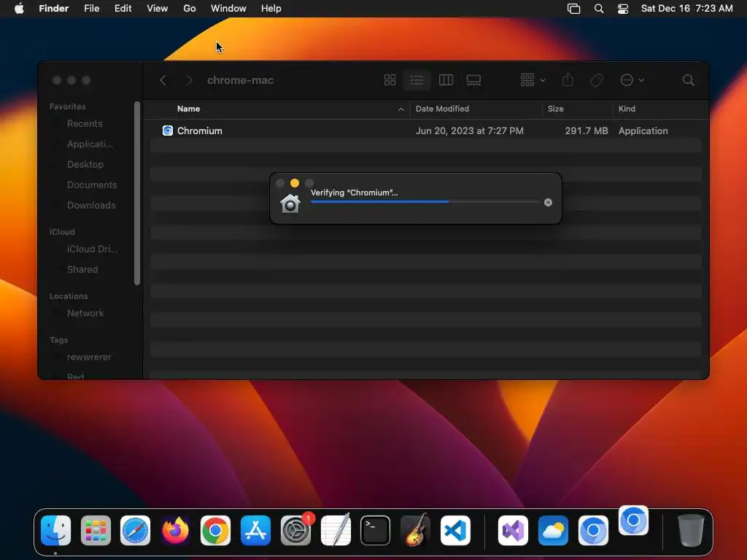The height and width of the screenshot is (560, 747).
Task: Switch Finder to icon view
Action: click(x=390, y=80)
